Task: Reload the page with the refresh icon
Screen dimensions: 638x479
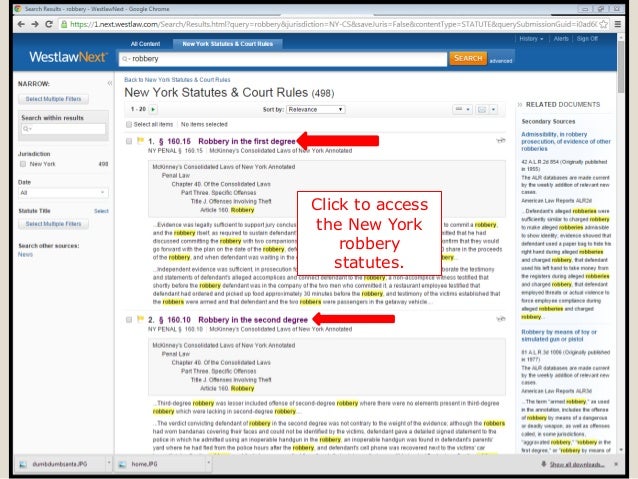Action: click(49, 24)
